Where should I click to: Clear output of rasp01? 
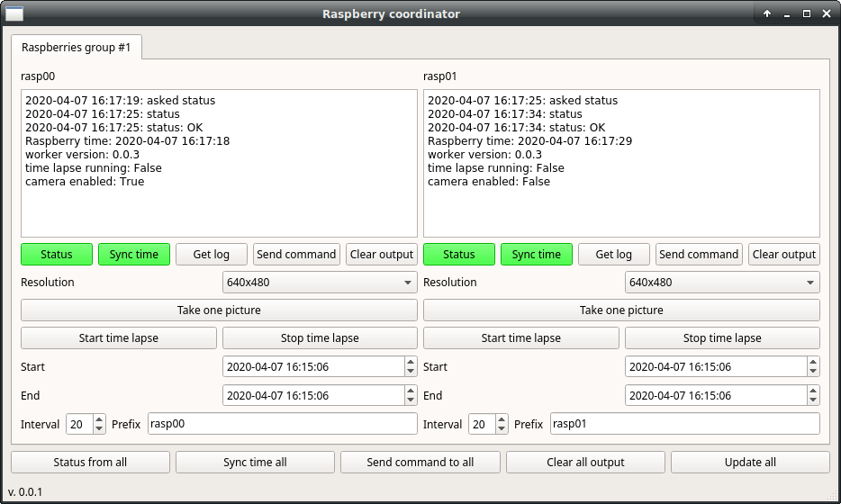[784, 254]
